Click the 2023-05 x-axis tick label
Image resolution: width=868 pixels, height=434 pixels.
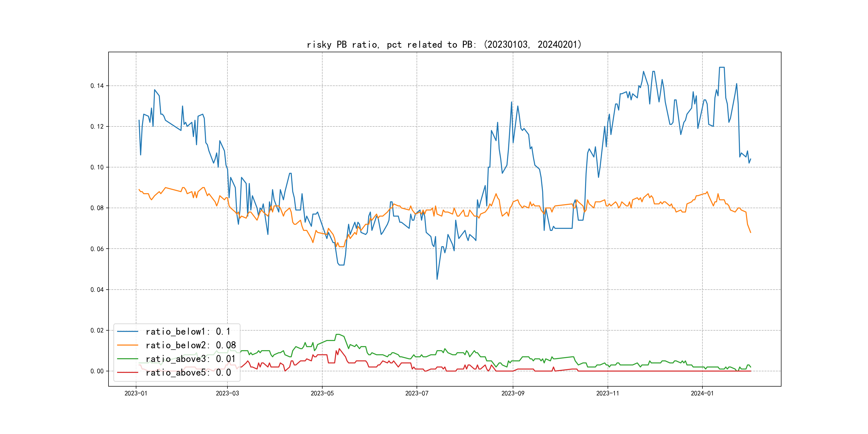pos(322,393)
